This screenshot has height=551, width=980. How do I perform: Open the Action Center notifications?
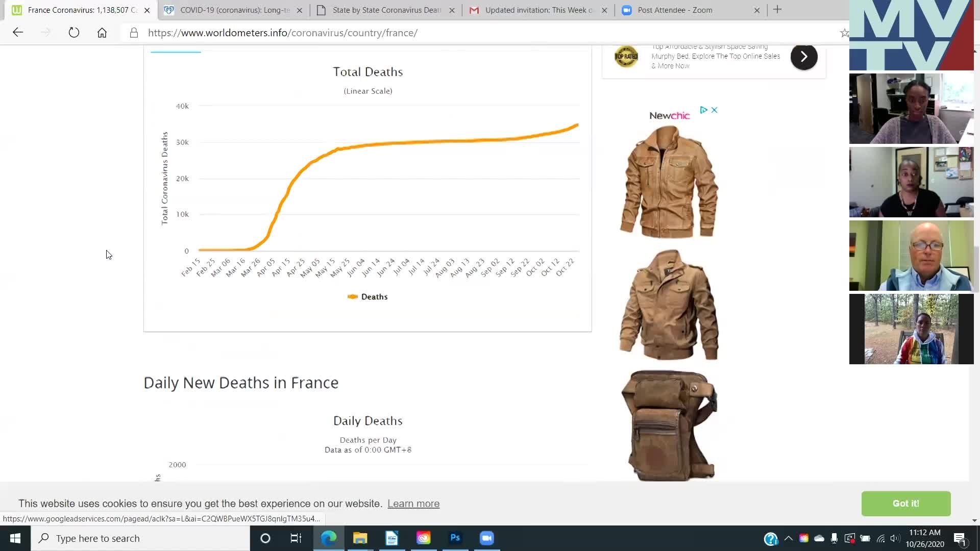[x=960, y=538]
